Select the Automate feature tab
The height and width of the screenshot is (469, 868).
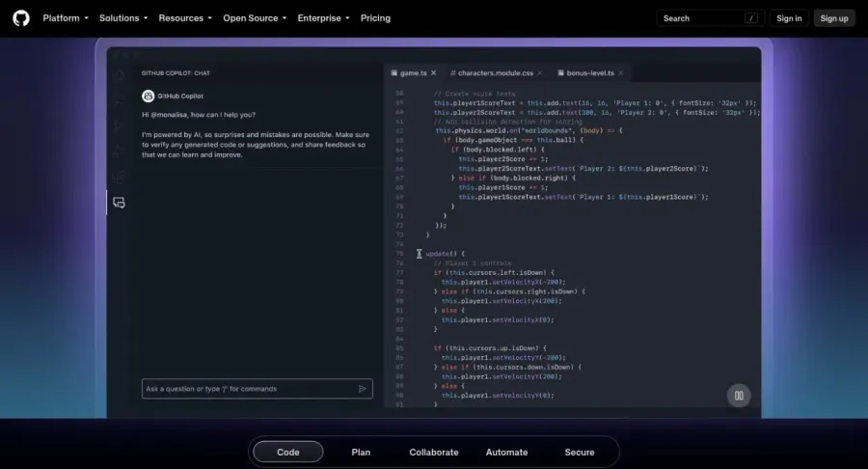506,452
